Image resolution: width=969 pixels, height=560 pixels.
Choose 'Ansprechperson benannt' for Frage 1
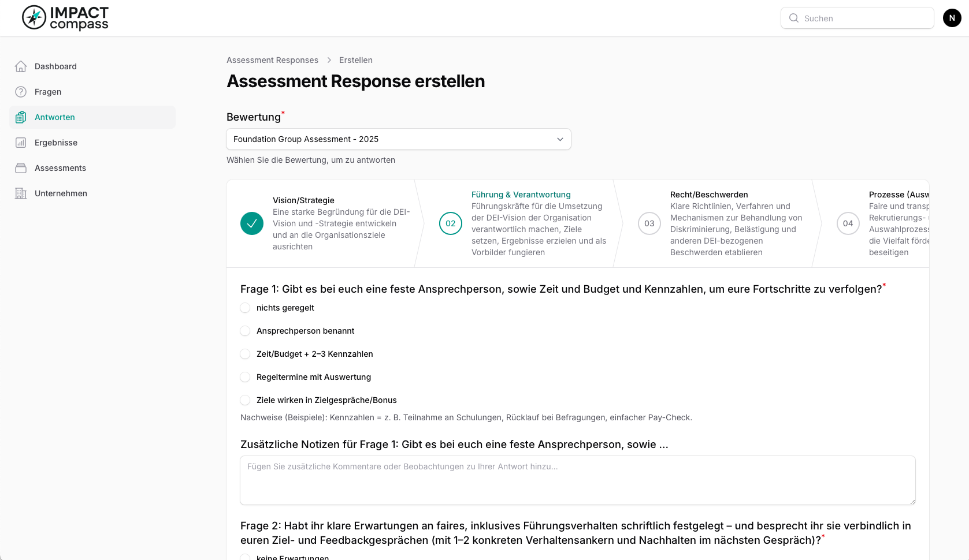coord(245,331)
